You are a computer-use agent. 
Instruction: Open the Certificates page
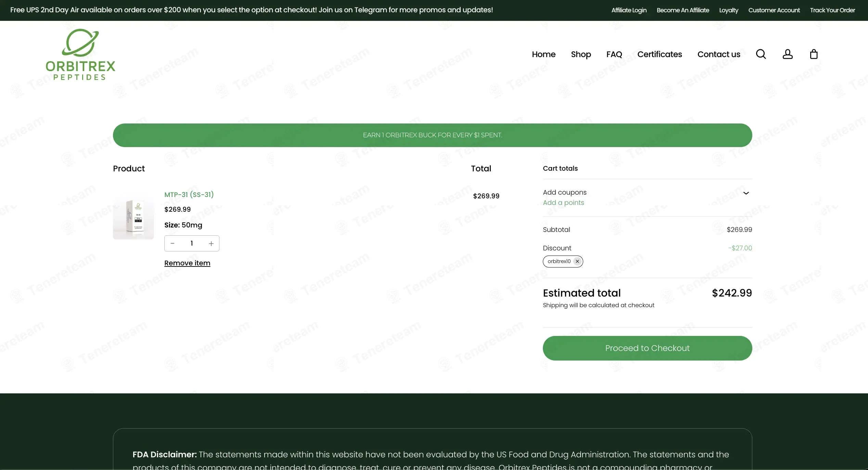pos(660,54)
